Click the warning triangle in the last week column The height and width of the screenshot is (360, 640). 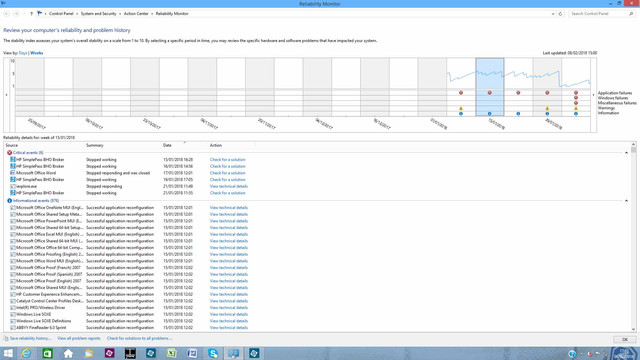pyautogui.click(x=576, y=109)
